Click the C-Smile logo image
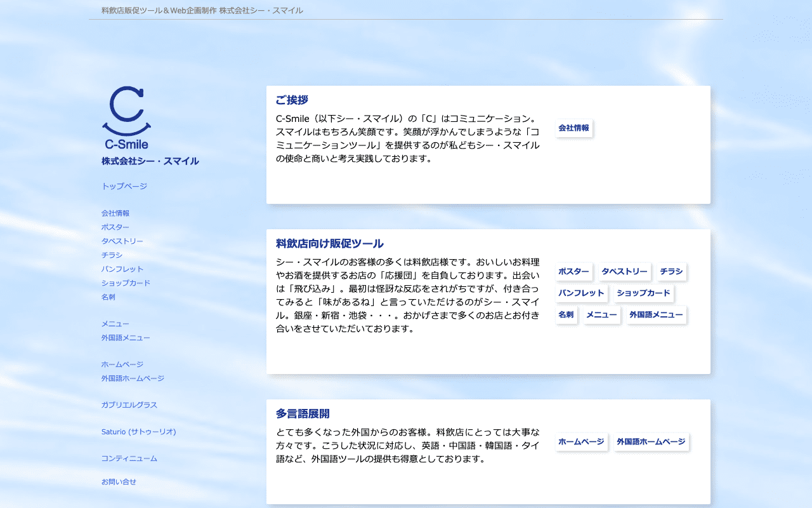Image resolution: width=812 pixels, height=508 pixels. [x=127, y=118]
